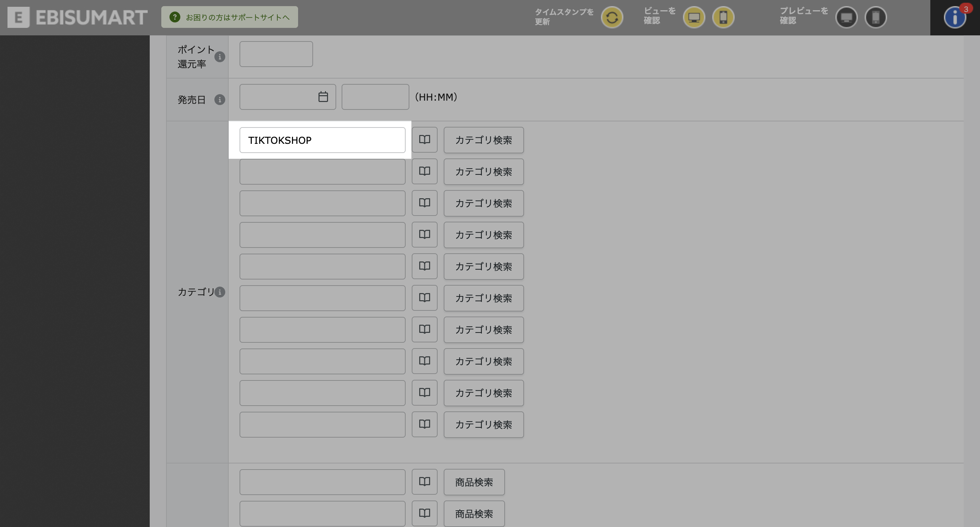Click the second product search input field
This screenshot has height=527, width=980.
point(322,513)
